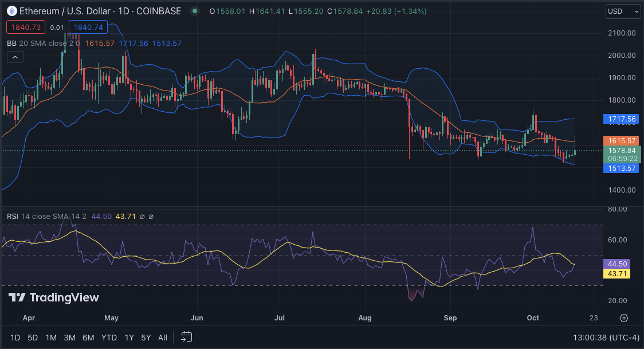Click the RSI 14 close SMA indicator label
Image resolution: width=644 pixels, height=349 pixels.
46,217
